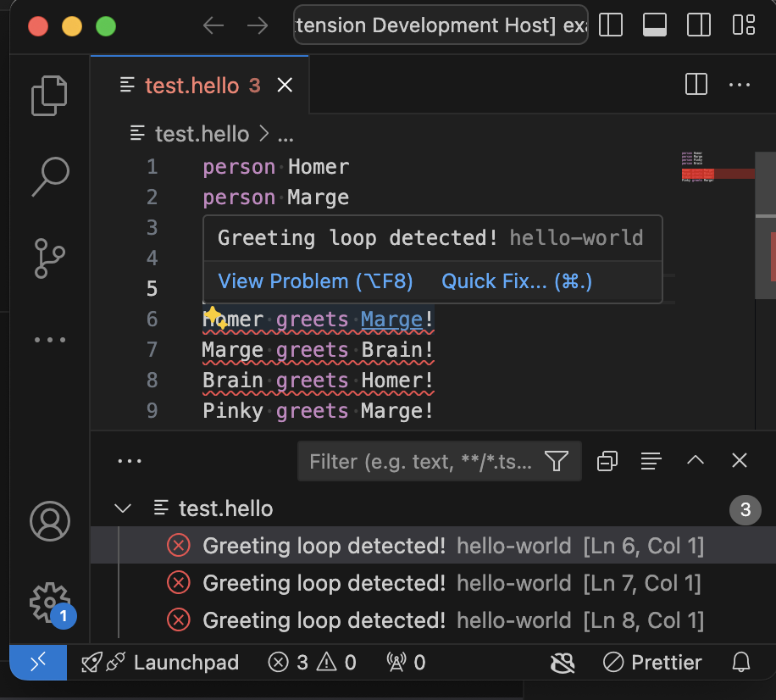
Task: Open more actions menu in the editor
Action: tap(739, 85)
